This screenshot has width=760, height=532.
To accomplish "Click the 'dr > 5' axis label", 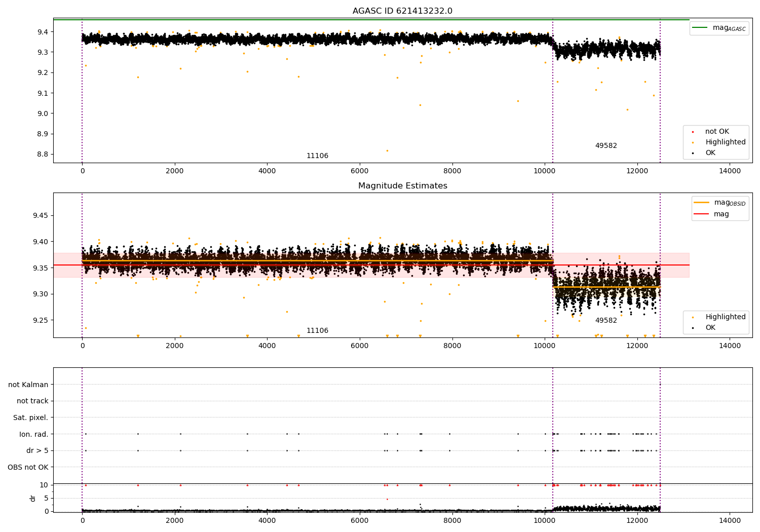I will 37,450.
